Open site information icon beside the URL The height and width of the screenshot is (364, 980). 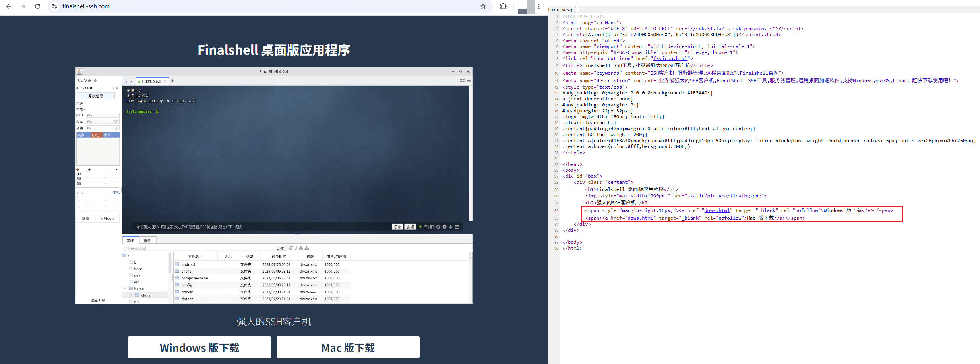pos(54,6)
